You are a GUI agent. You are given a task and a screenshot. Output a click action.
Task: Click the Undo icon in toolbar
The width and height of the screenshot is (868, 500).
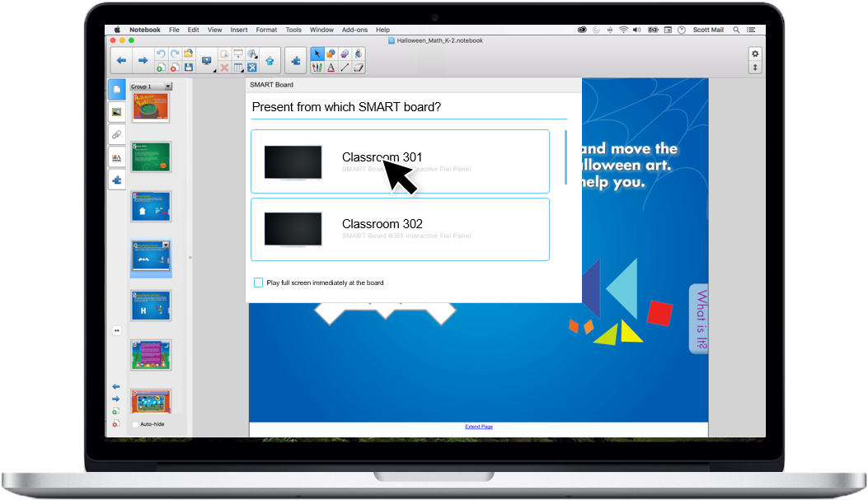pyautogui.click(x=160, y=54)
